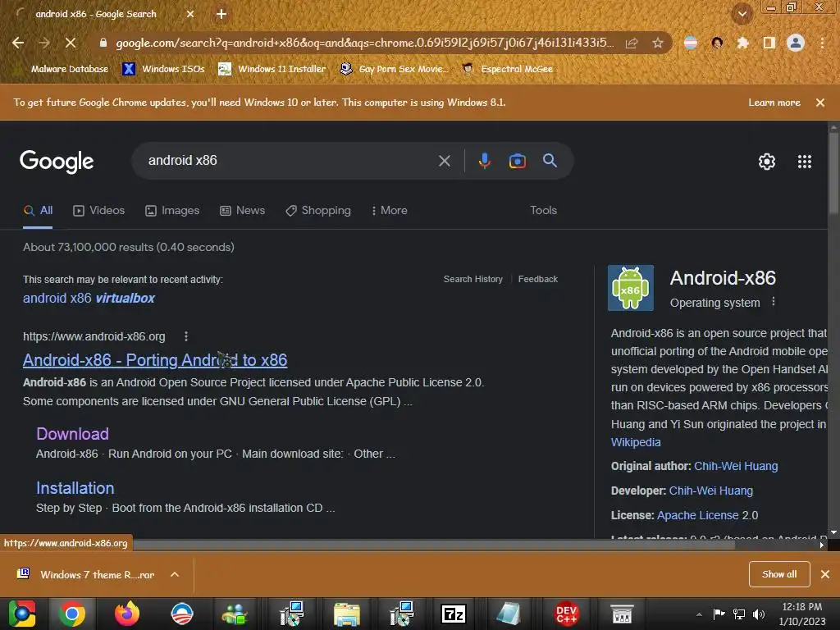Dismiss the Chrome update warning bar

pos(820,103)
